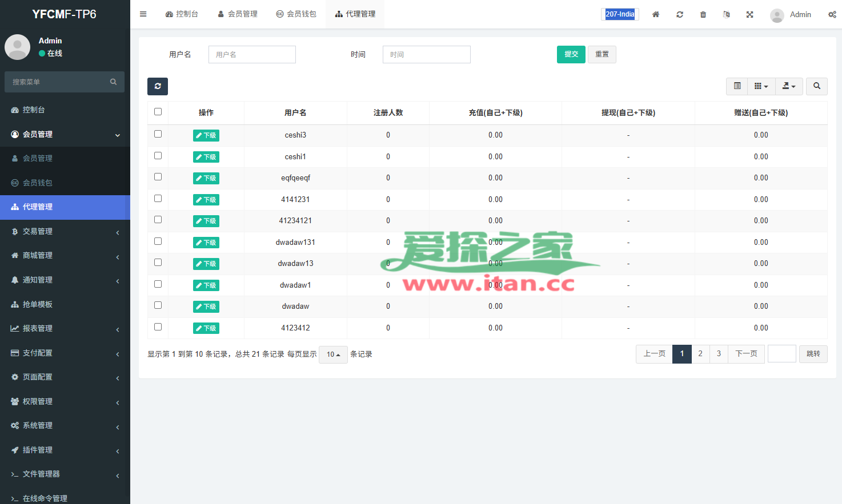
Task: Expand 交易管理 in the sidebar
Action: tap(65, 231)
